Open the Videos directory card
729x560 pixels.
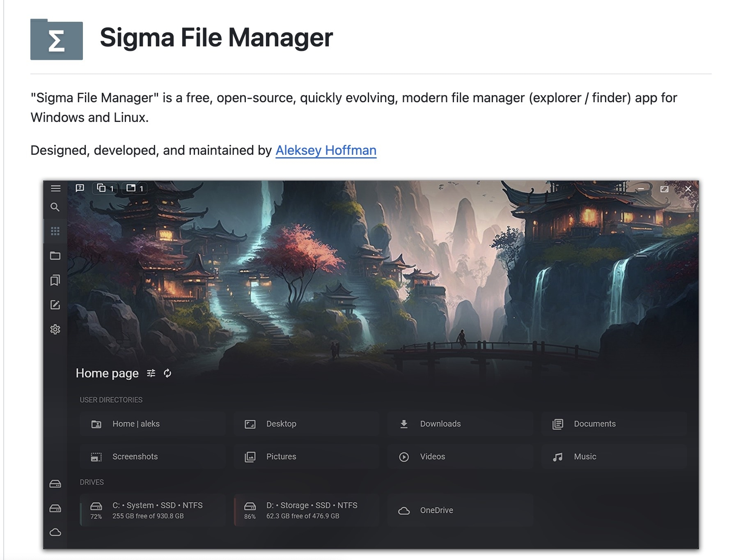tap(460, 457)
